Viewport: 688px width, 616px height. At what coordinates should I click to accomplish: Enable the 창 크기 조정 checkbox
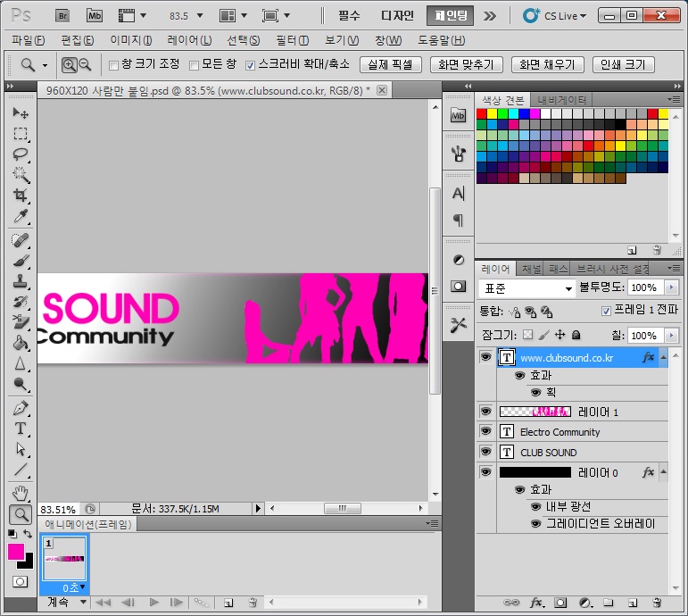pos(113,65)
